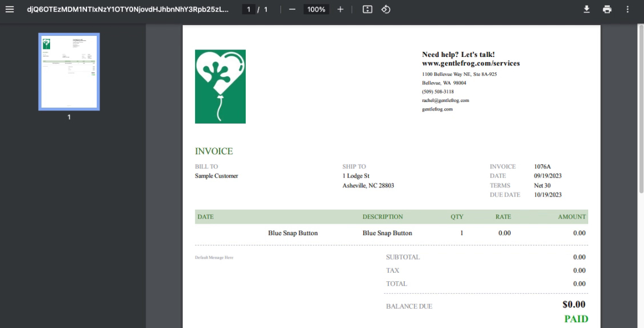Click the RATE column header
This screenshot has width=644, height=328.
point(503,216)
